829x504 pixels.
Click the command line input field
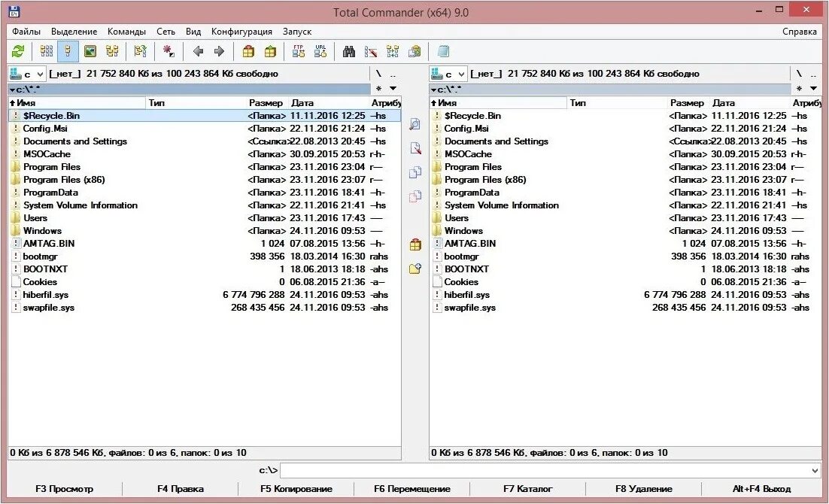coord(549,470)
